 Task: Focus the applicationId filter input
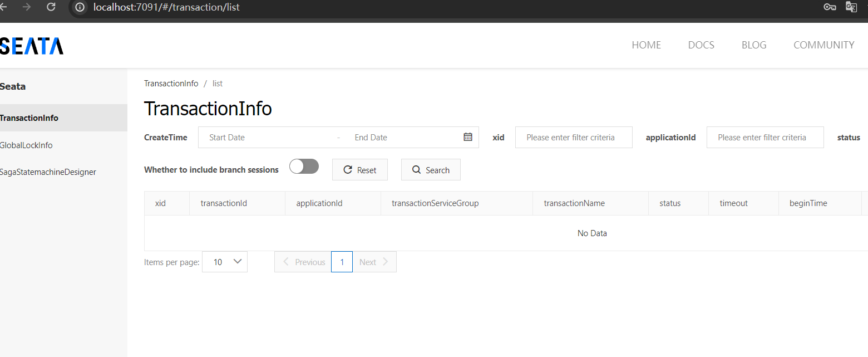coord(765,138)
